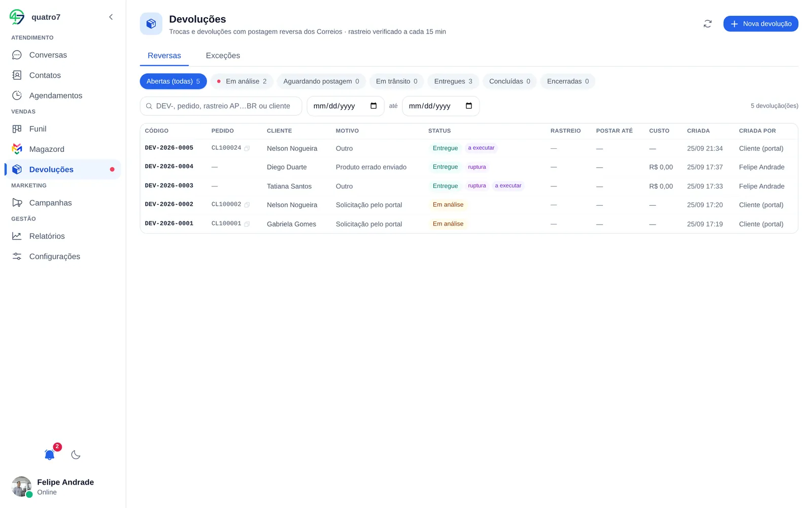Click the ruptura tag on Diego Duarte row

(477, 167)
